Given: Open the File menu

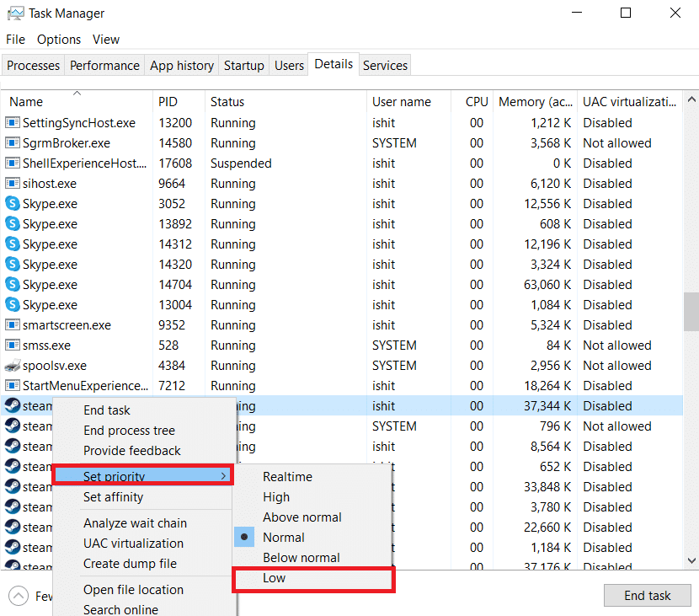Looking at the screenshot, I should [x=16, y=40].
